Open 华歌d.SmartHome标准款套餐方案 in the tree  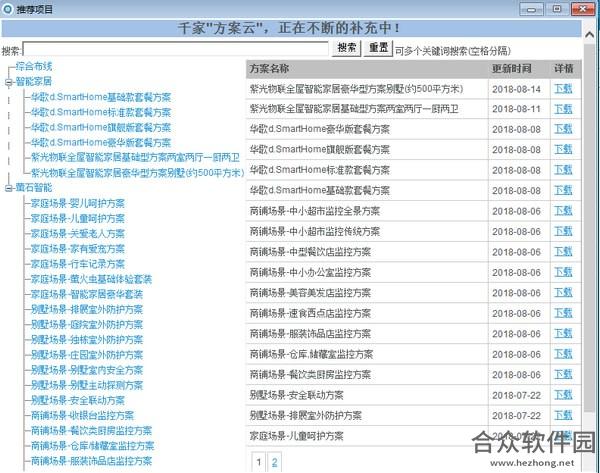(101, 113)
